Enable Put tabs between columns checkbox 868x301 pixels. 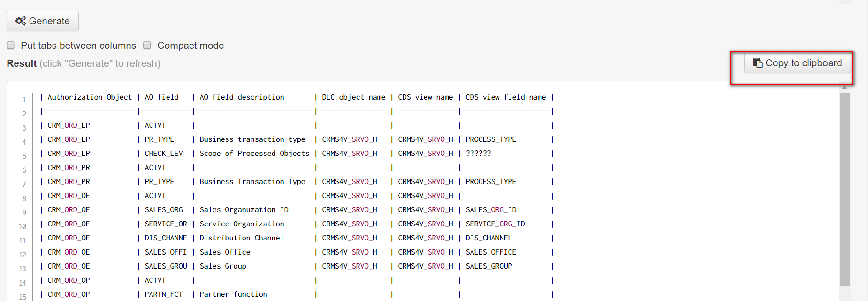tap(10, 46)
